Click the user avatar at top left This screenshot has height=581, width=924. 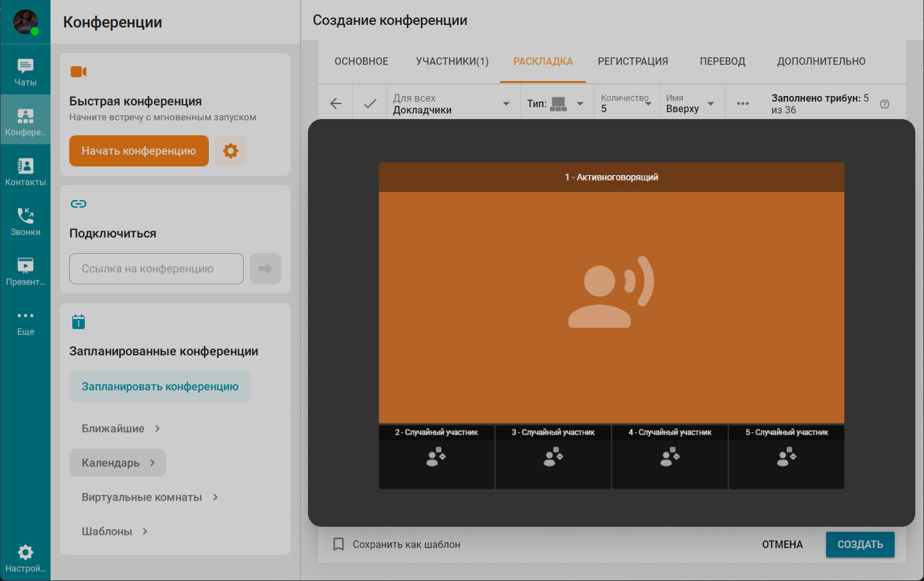coord(26,22)
